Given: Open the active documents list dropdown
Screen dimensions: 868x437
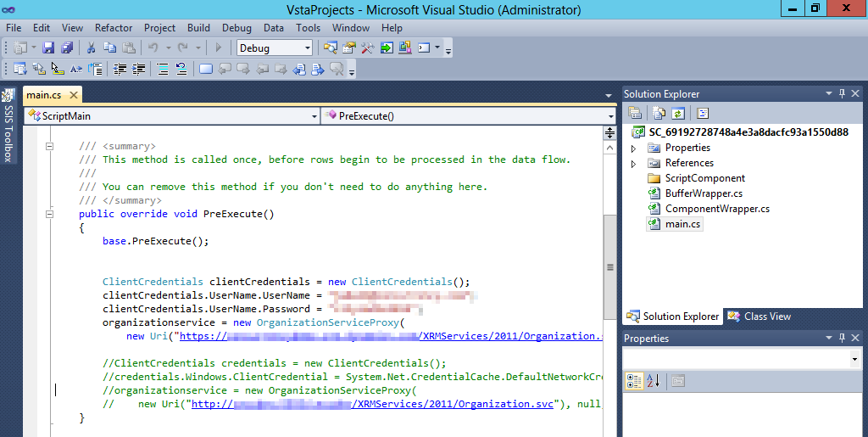Looking at the screenshot, I should coord(609,96).
